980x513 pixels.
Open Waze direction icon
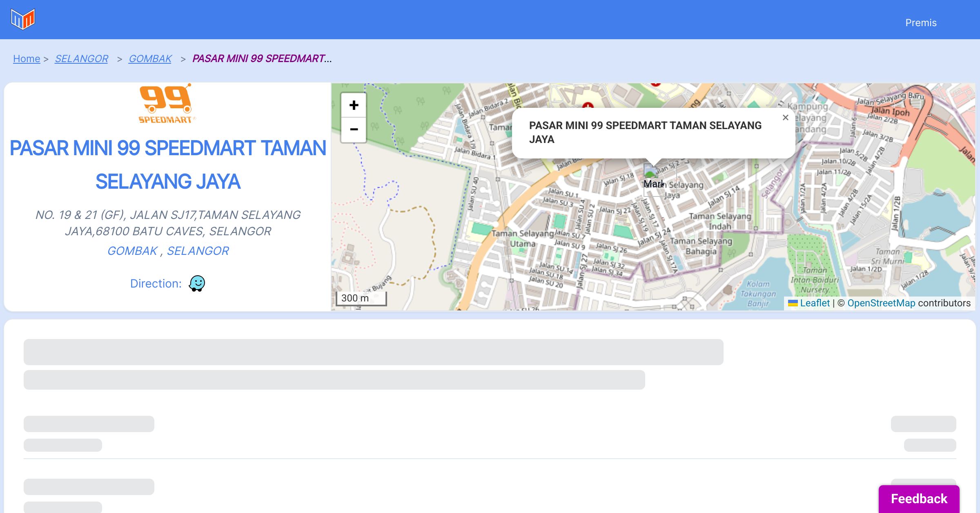pos(197,283)
